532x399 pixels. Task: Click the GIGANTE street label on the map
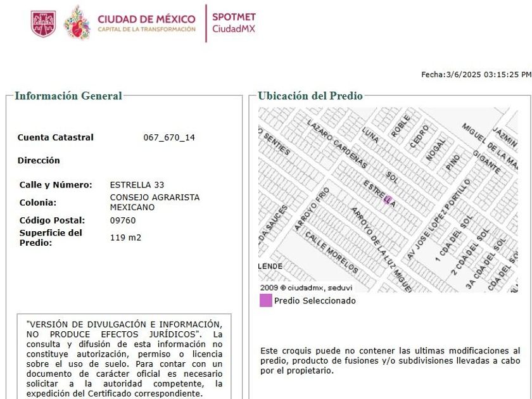coord(486,162)
